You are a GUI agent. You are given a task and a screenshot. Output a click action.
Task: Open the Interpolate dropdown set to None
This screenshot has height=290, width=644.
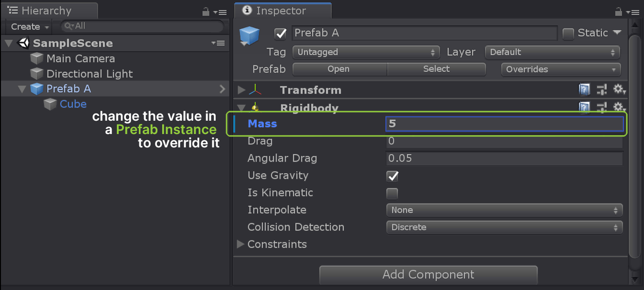click(x=504, y=210)
